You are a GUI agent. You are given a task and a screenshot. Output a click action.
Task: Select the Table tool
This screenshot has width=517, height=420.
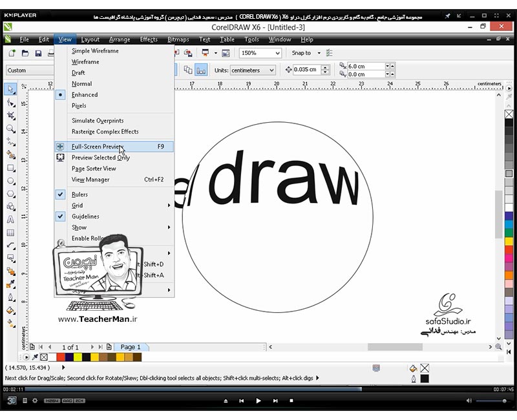pyautogui.click(x=10, y=233)
